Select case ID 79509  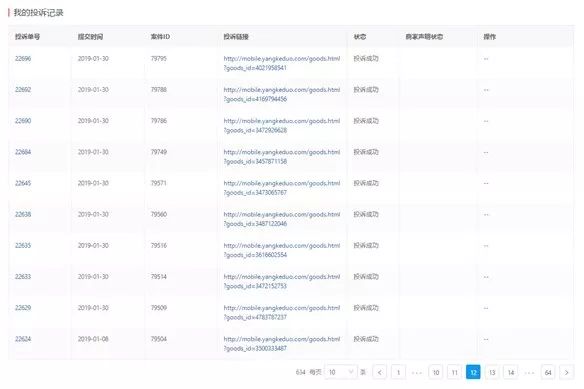[x=159, y=308]
